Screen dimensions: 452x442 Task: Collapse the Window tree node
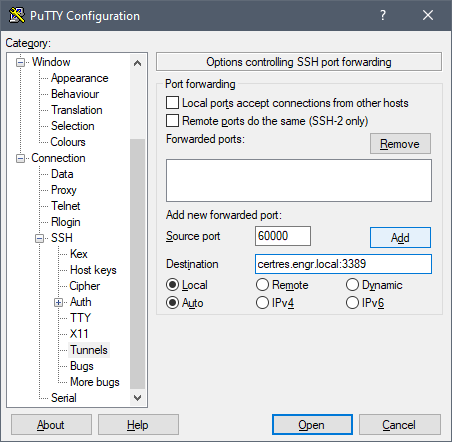point(20,62)
